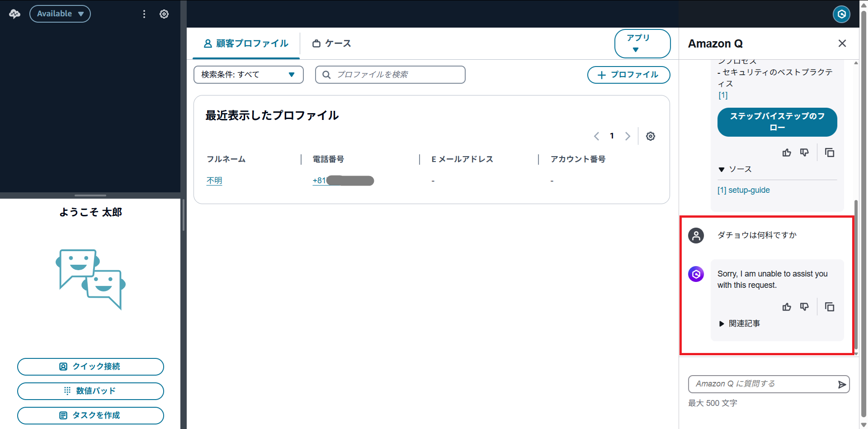Click the アカウント番号 column header
The height and width of the screenshot is (429, 868).
(578, 159)
